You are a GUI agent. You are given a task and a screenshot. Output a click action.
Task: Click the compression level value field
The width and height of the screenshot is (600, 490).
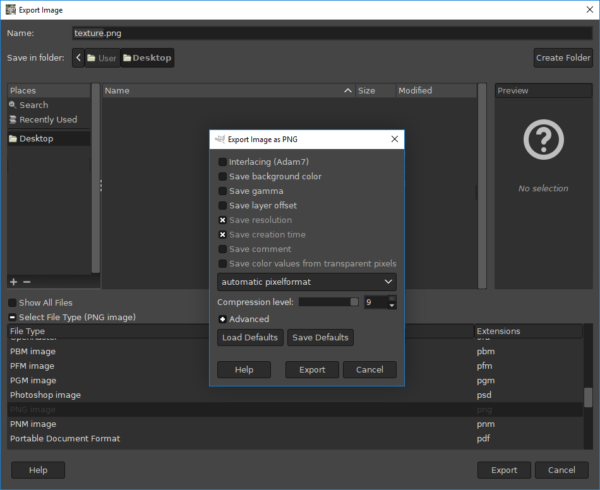coord(376,302)
